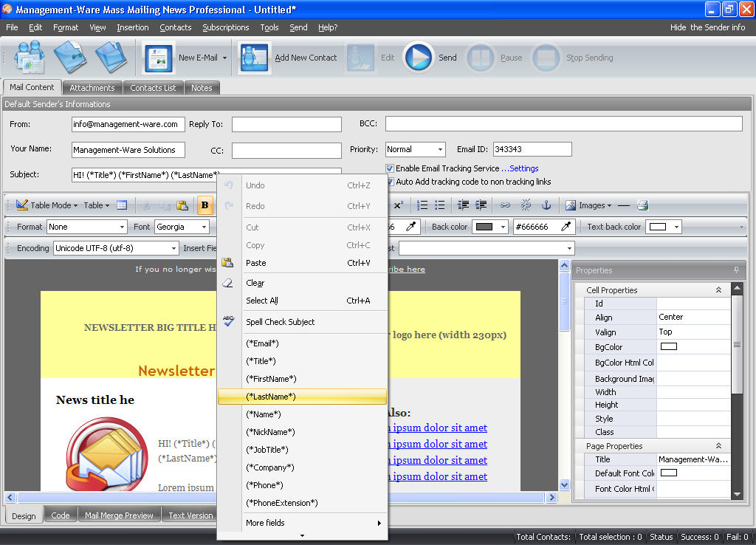Toggle the Bold formatting button
Image resolution: width=756 pixels, height=545 pixels.
pyautogui.click(x=205, y=205)
